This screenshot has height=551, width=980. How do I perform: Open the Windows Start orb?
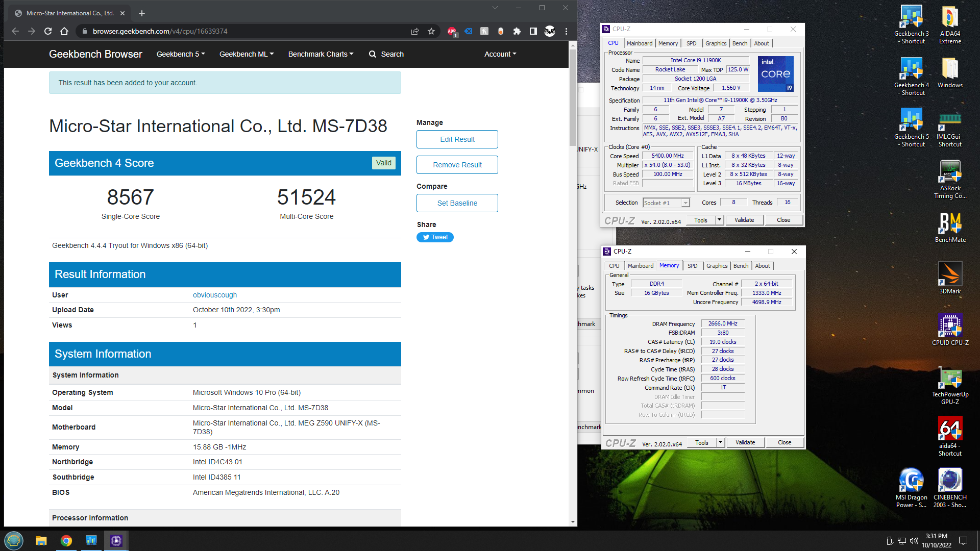tap(14, 540)
